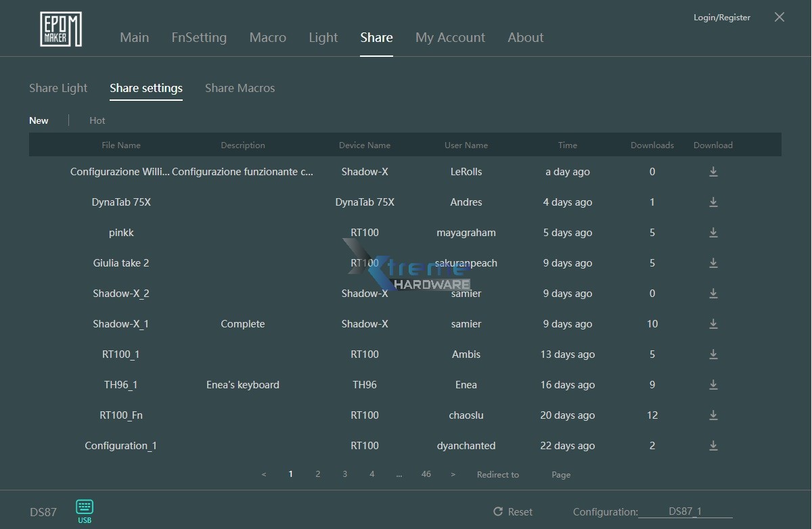The width and height of the screenshot is (812, 529).
Task: Download Enea's TH96_1 keyboard file
Action: (x=713, y=385)
